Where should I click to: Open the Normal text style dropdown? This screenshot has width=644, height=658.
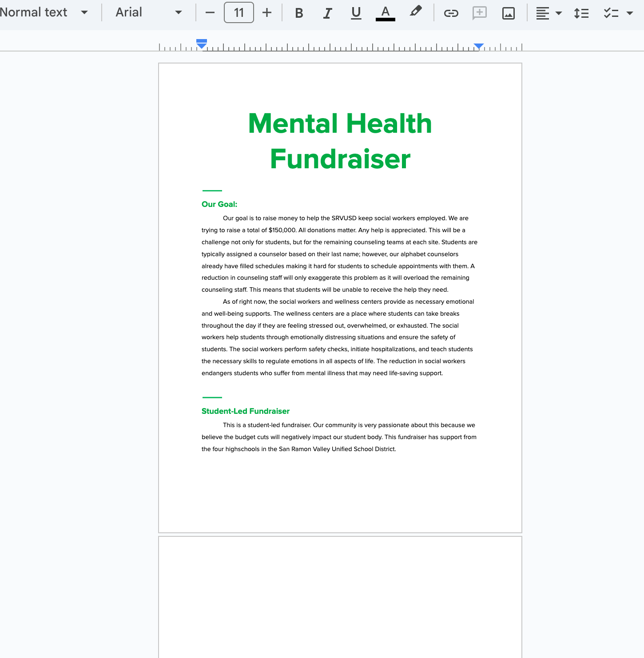point(44,12)
